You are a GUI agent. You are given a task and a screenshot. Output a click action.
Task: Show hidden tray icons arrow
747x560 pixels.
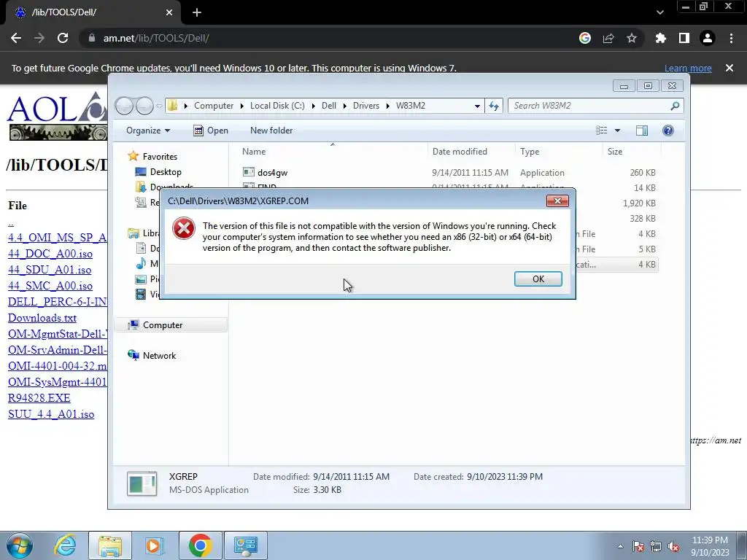point(620,546)
